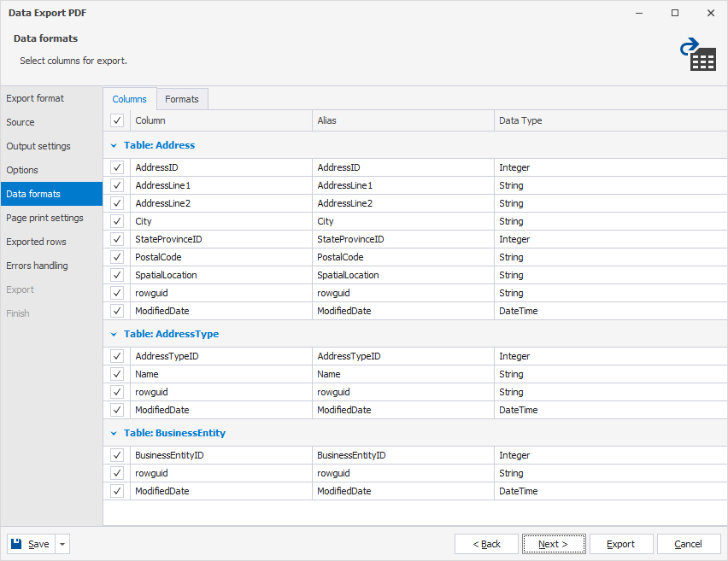The width and height of the screenshot is (728, 561).
Task: Uncheck the StateProvinceID column checkbox
Action: click(x=117, y=239)
